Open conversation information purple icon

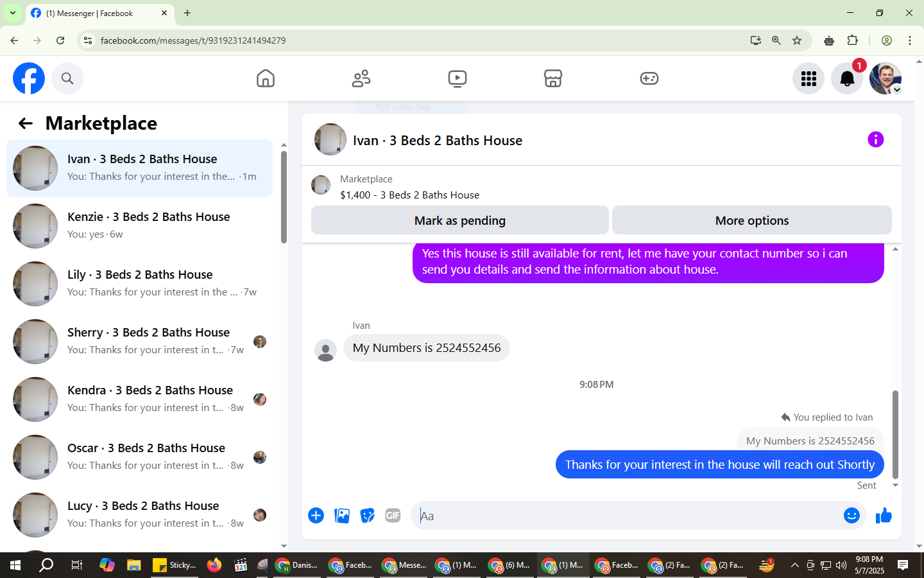click(x=876, y=139)
